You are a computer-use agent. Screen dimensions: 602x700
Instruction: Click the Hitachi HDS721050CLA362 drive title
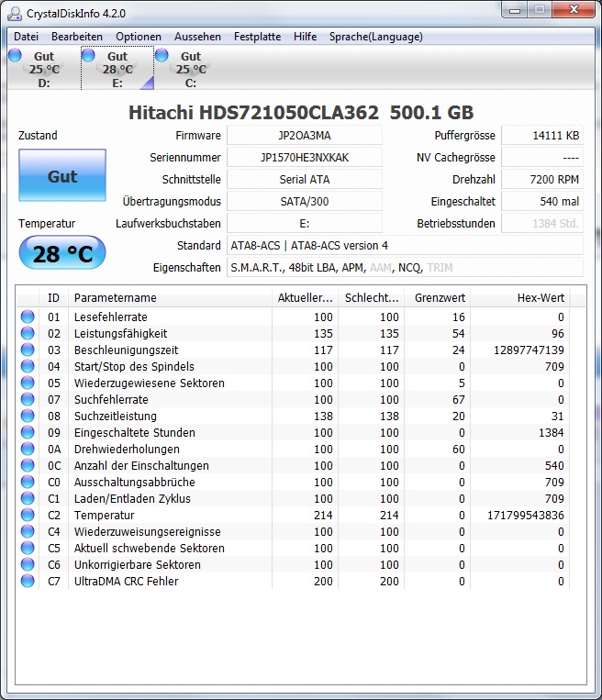coord(301,113)
